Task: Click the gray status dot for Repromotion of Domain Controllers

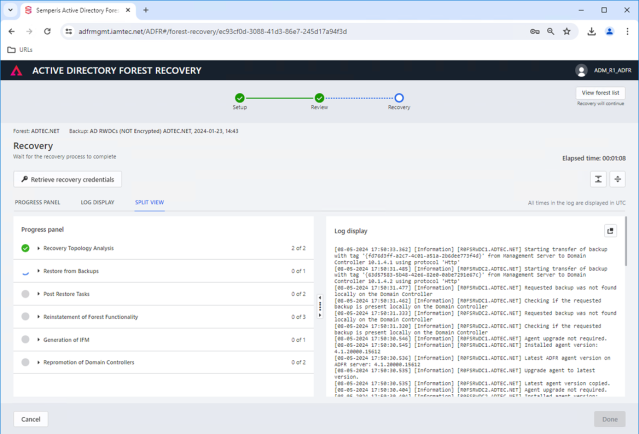Action: pos(25,362)
